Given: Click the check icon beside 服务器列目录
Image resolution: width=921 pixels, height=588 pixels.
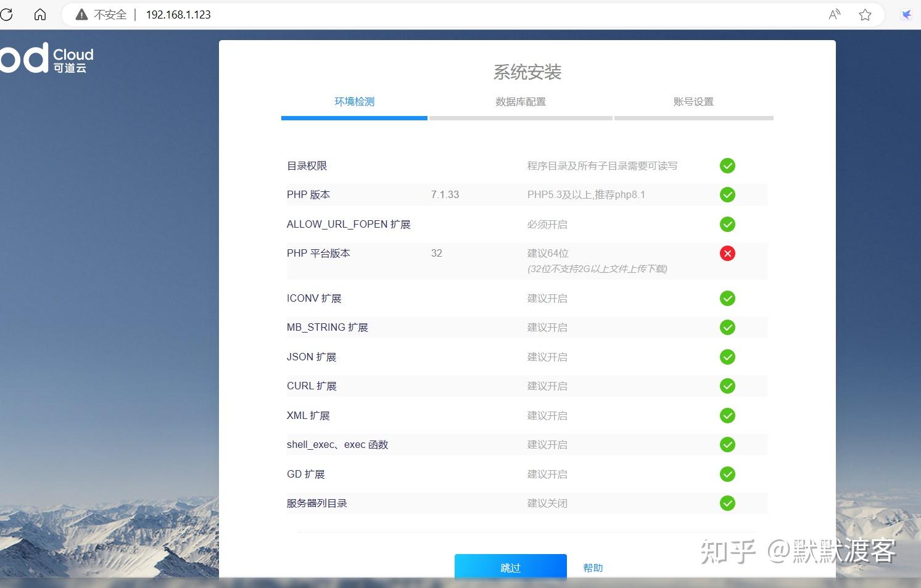Looking at the screenshot, I should pos(727,503).
